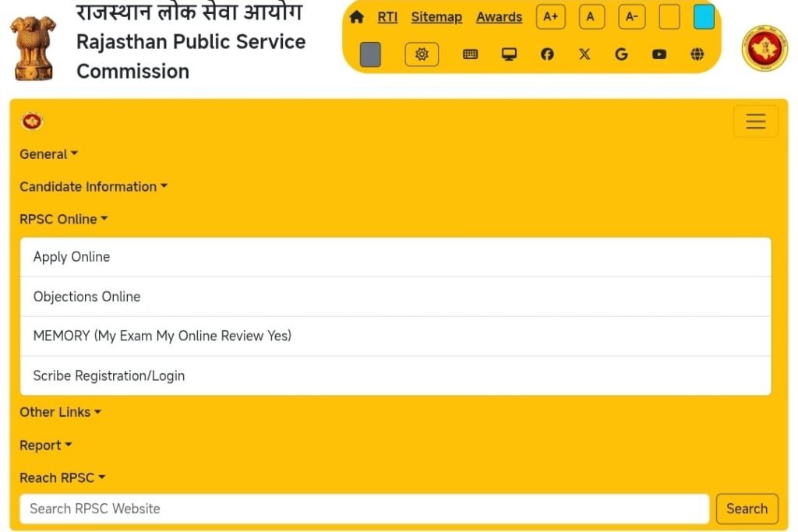The height and width of the screenshot is (532, 798).
Task: Open the Sitemap link
Action: point(436,16)
